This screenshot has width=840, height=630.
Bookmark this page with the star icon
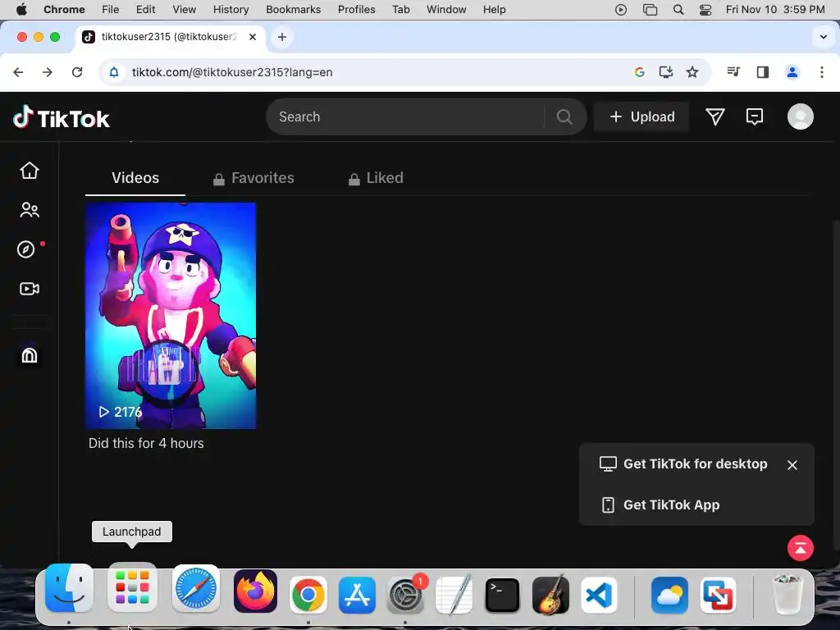point(692,72)
